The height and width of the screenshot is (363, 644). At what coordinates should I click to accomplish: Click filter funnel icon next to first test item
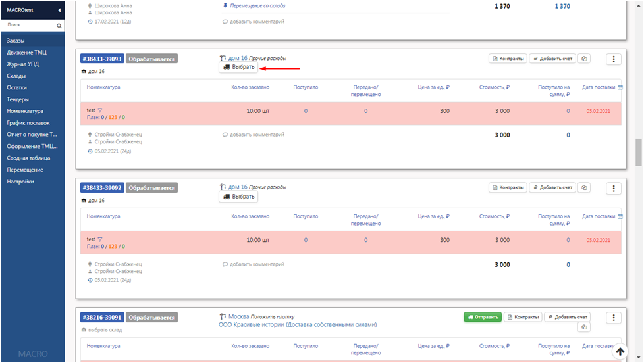click(x=100, y=110)
